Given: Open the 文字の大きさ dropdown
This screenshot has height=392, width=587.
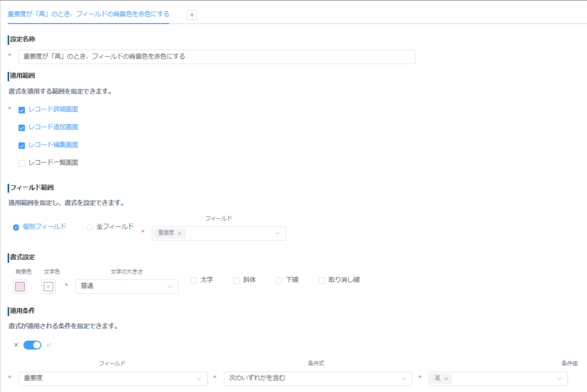Looking at the screenshot, I should pos(126,286).
